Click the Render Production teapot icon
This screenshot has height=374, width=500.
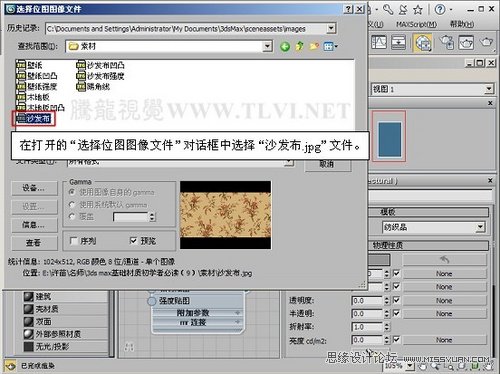[x=486, y=42]
